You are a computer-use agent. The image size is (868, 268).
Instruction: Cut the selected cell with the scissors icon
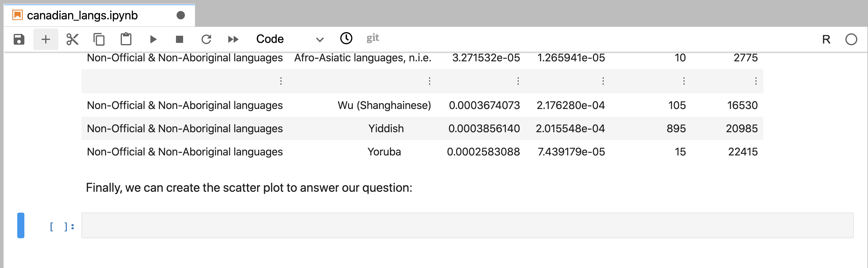click(72, 39)
